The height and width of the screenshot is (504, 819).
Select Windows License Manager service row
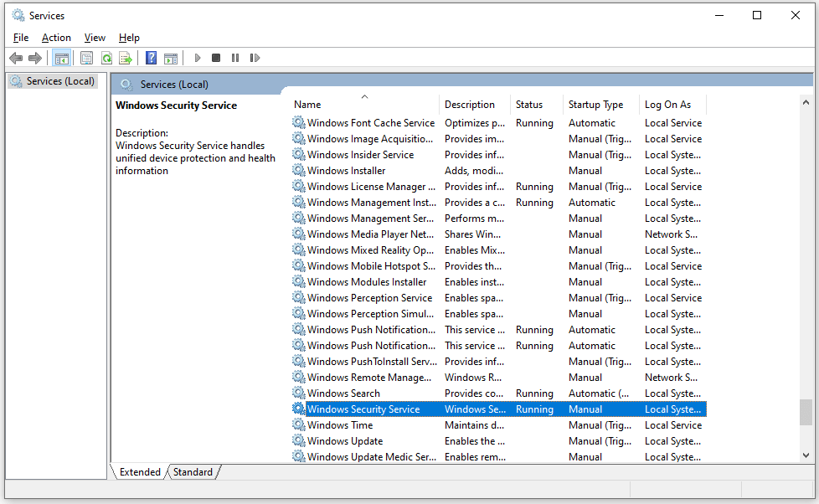tap(499, 187)
